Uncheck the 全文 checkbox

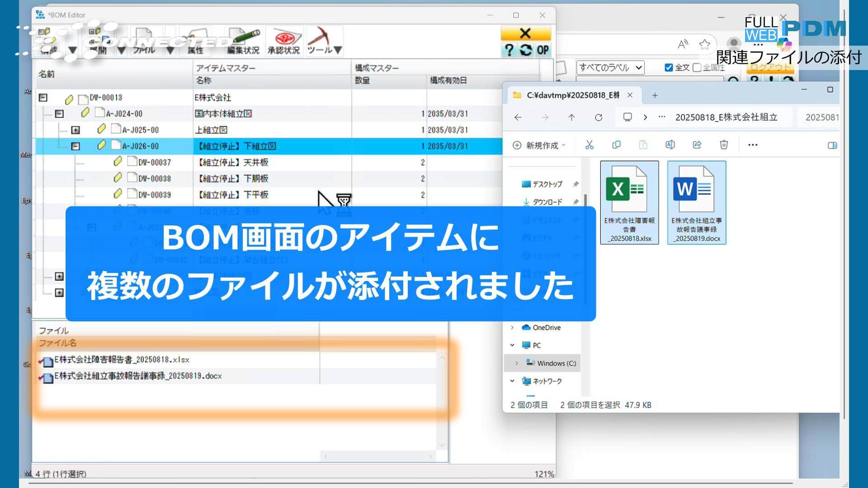[x=668, y=67]
